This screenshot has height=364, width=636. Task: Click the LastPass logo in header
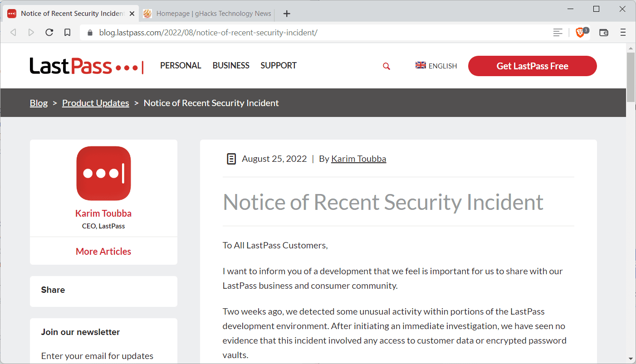(86, 66)
